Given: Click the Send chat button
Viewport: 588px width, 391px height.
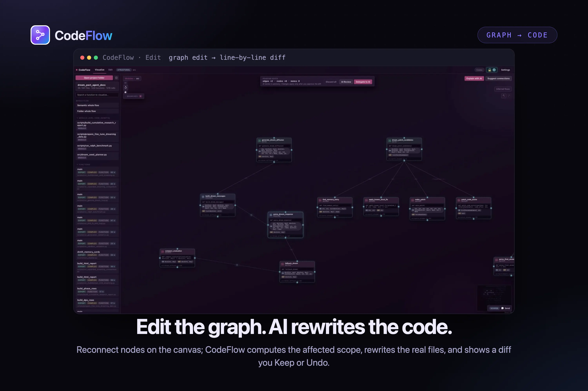Looking at the screenshot, I should pos(506,308).
